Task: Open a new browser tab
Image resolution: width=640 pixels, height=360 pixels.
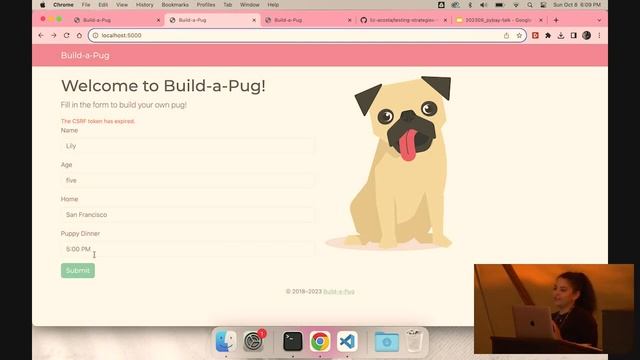Action: 556,20
